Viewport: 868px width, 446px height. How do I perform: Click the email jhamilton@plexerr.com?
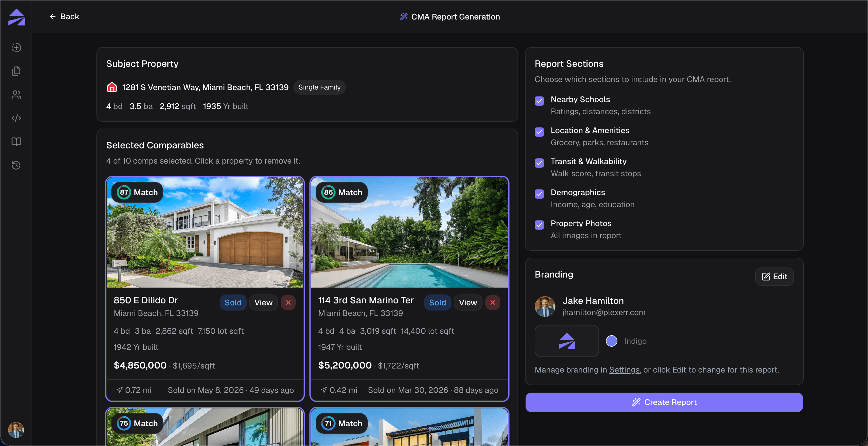pyautogui.click(x=604, y=313)
